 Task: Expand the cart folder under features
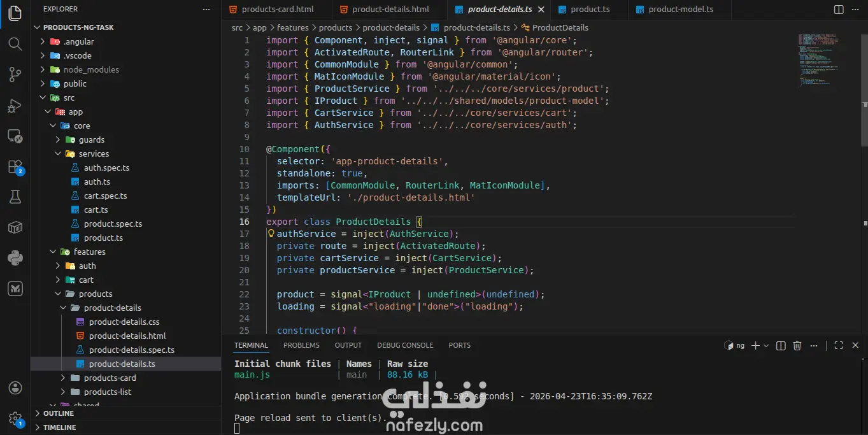click(x=127, y=280)
